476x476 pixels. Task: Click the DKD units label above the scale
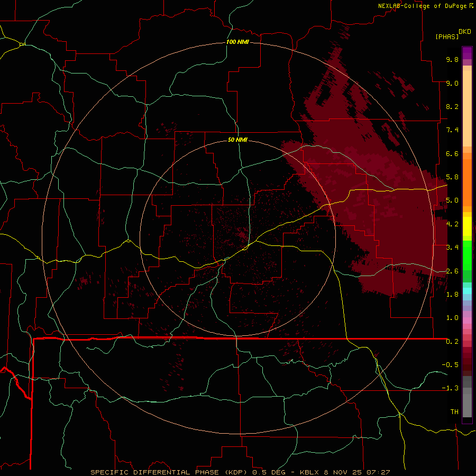coord(465,32)
